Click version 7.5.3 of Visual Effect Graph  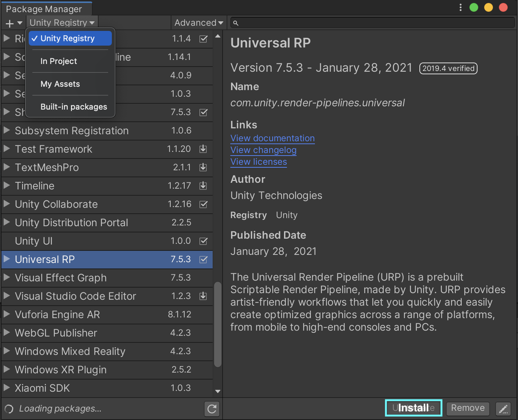point(181,278)
